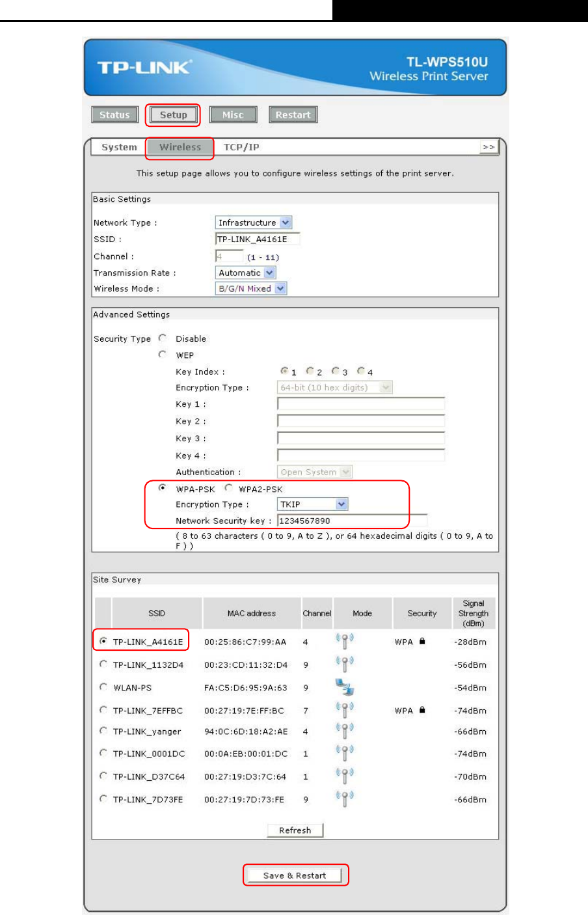This screenshot has height=915, width=588.
Task: Click the antenna mode icon for TP-LINK_7D73FE
Action: coord(345,799)
